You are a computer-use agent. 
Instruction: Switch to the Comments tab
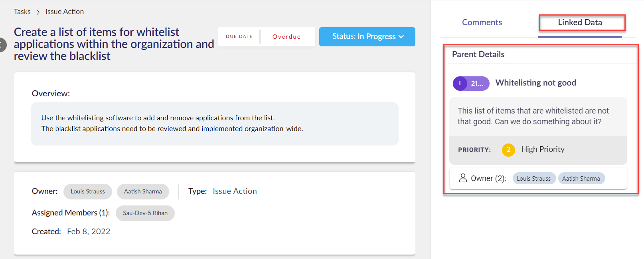[482, 22]
